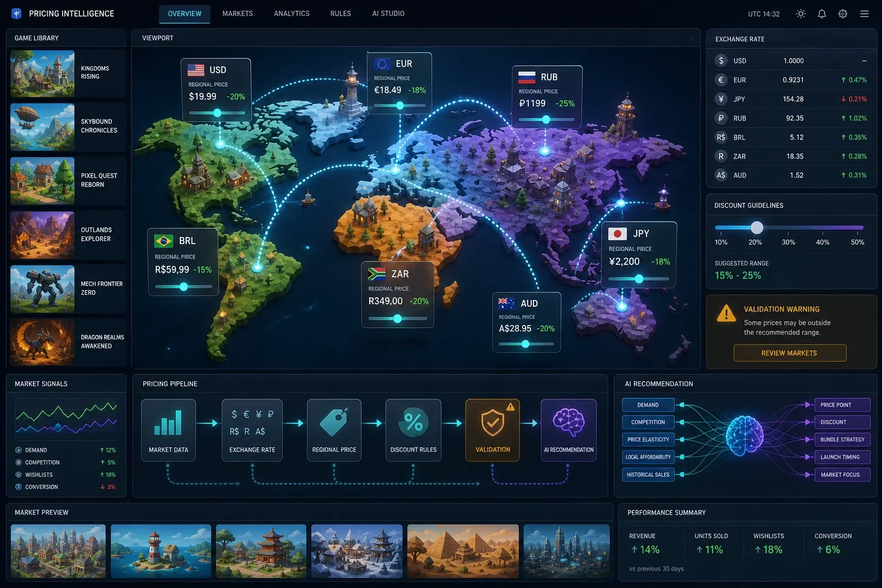882x588 pixels.
Task: Adjust the JPY regional price slider
Action: [x=639, y=278]
